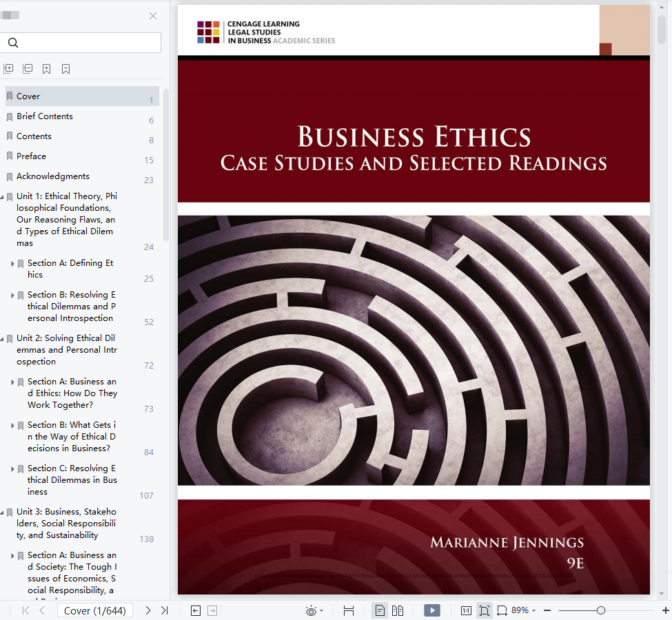672x620 pixels.
Task: Collapse the Unit 1 bookmark branch
Action: click(2, 197)
